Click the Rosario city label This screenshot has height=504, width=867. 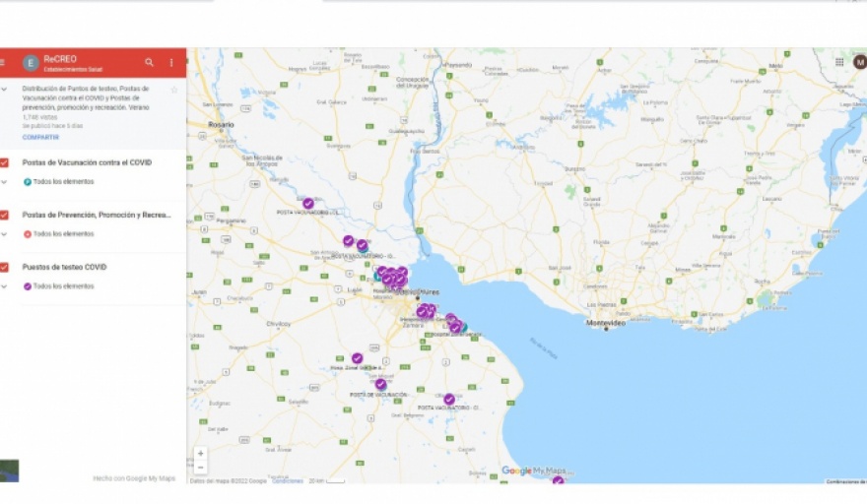(x=221, y=125)
